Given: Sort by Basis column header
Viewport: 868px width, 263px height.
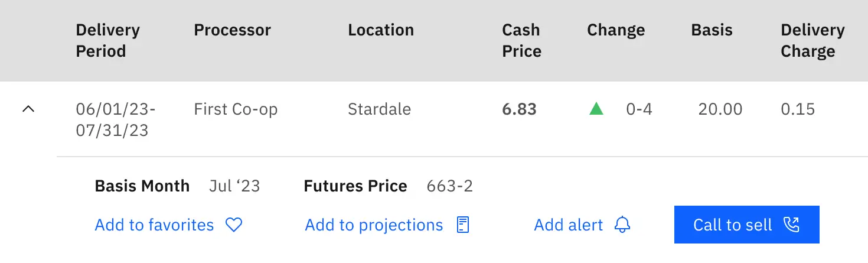Looking at the screenshot, I should 712,30.
